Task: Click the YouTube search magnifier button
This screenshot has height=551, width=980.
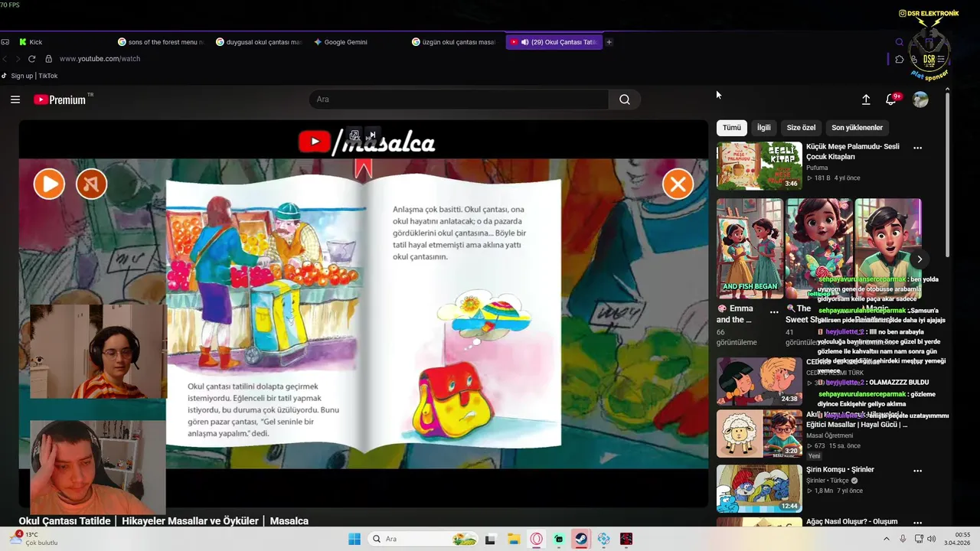Action: [x=625, y=99]
